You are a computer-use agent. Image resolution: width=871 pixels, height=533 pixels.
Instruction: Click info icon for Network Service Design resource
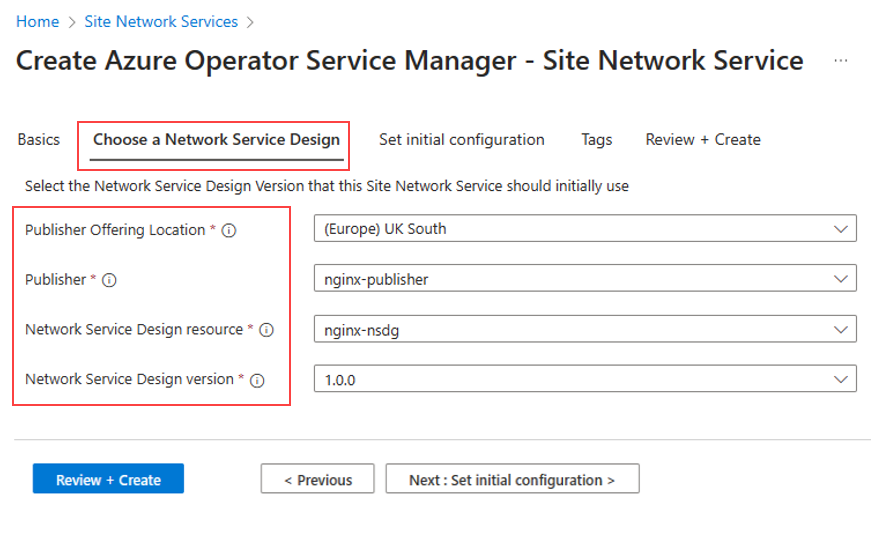click(x=266, y=330)
